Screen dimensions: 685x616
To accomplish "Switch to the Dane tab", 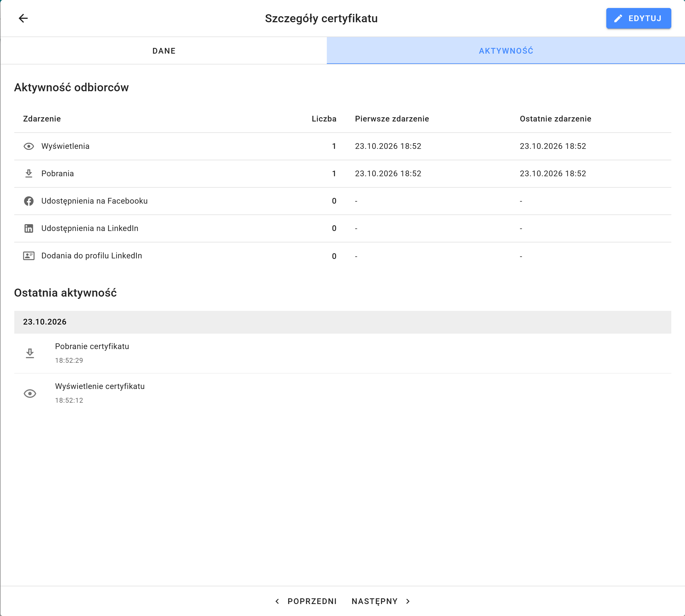I will [x=164, y=51].
